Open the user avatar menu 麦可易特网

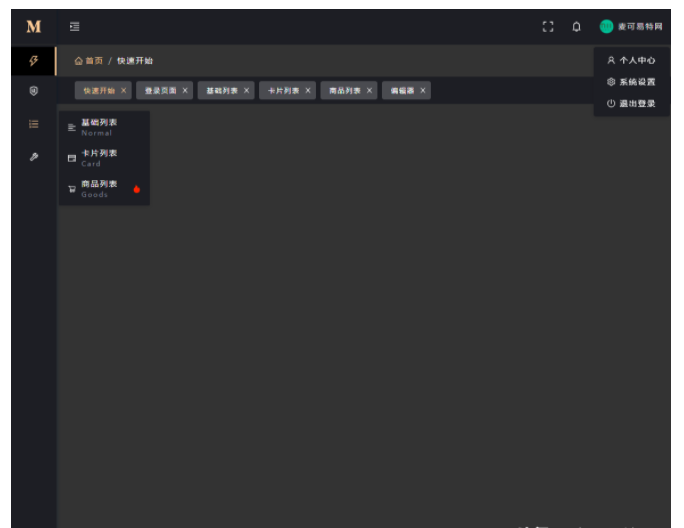(631, 27)
